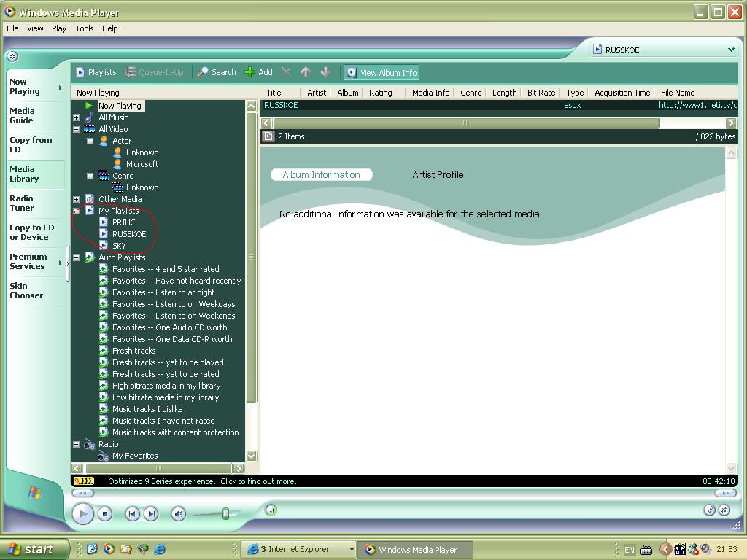Viewport: 747px width, 560px height.
Task: Collapse the Actor tree node
Action: (x=90, y=141)
